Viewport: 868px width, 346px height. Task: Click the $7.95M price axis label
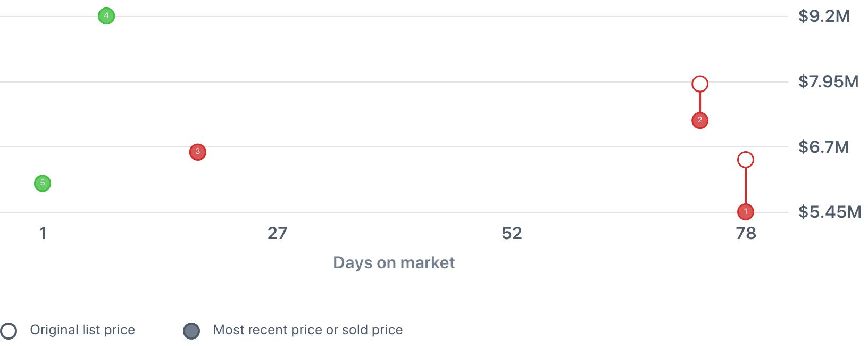(x=828, y=81)
